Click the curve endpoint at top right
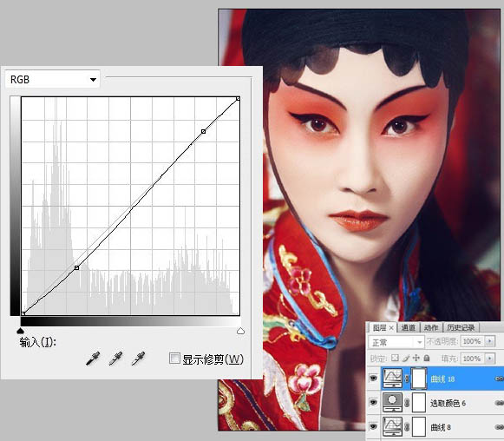This screenshot has height=441, width=504. pyautogui.click(x=239, y=98)
